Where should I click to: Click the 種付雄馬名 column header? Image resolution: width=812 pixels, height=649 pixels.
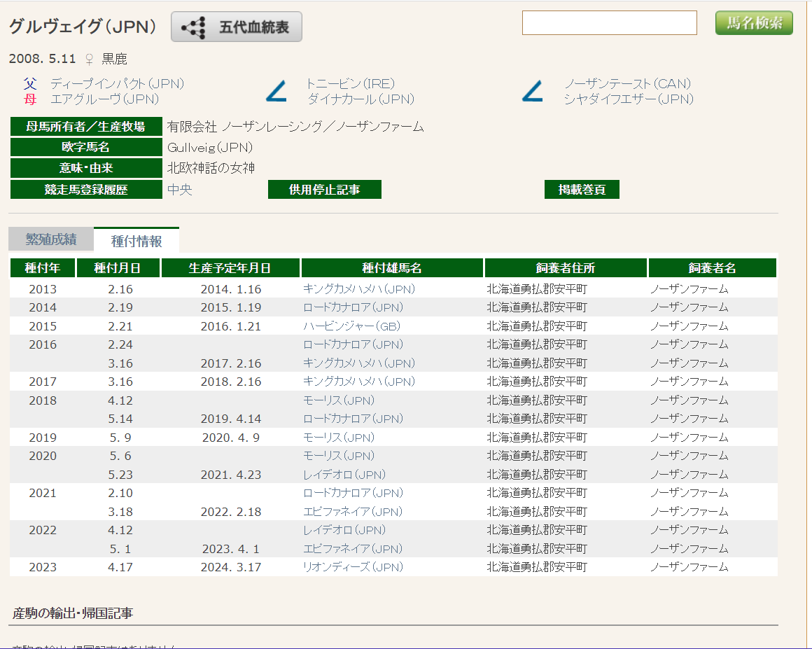tap(391, 268)
